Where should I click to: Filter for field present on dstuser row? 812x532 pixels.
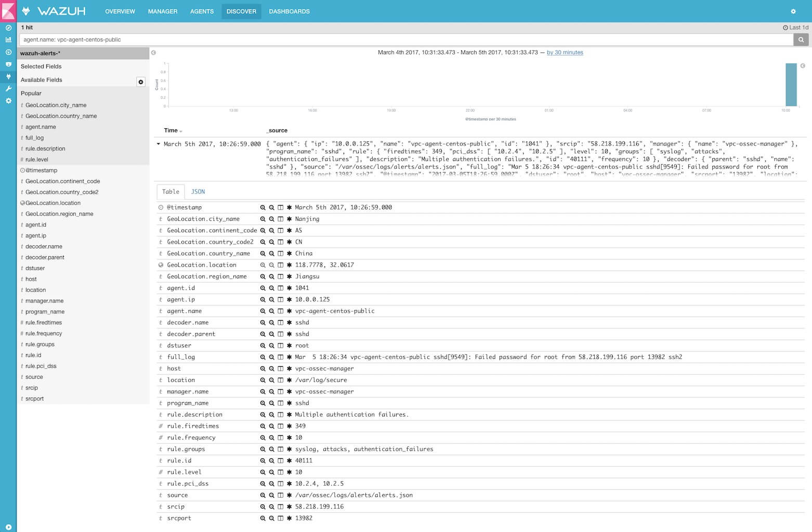(x=289, y=345)
